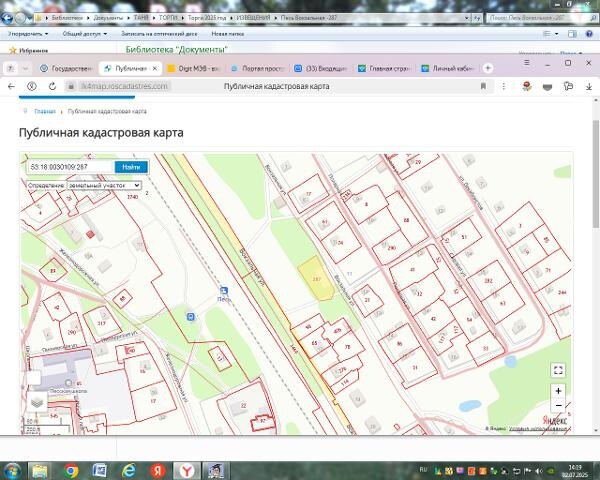Click the address bar URL field

[x=123, y=87]
